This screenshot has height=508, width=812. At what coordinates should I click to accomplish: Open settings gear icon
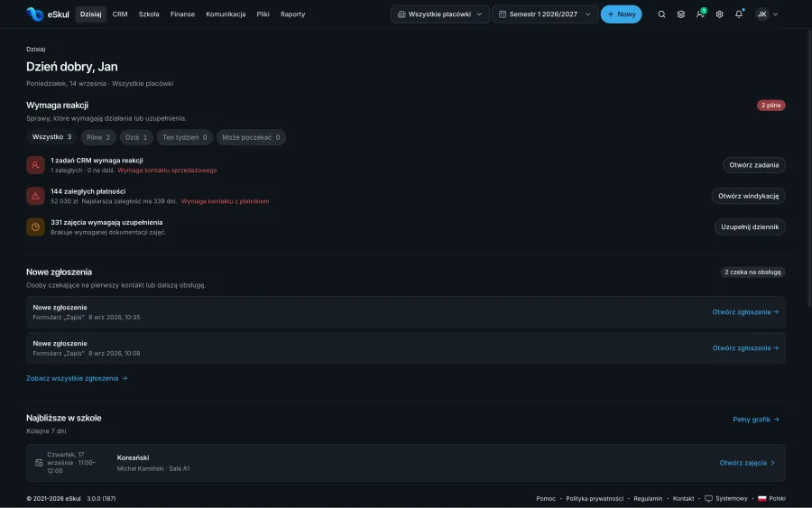click(x=719, y=14)
